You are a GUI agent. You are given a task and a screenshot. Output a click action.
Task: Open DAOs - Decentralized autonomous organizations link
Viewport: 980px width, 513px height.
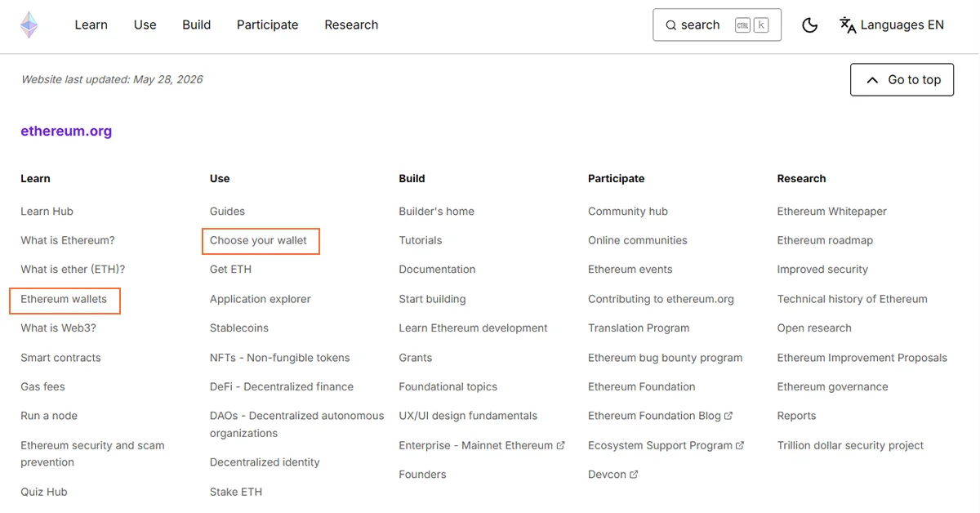click(296, 425)
